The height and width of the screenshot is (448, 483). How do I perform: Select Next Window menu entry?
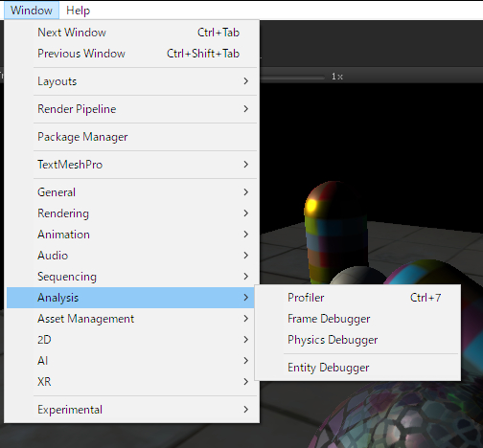131,33
